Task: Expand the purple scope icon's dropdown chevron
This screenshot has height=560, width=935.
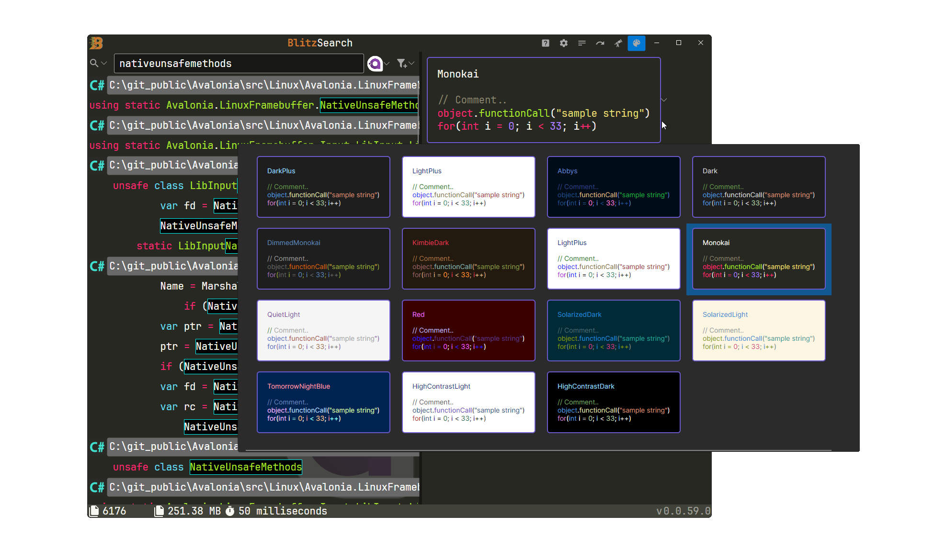Action: point(387,63)
